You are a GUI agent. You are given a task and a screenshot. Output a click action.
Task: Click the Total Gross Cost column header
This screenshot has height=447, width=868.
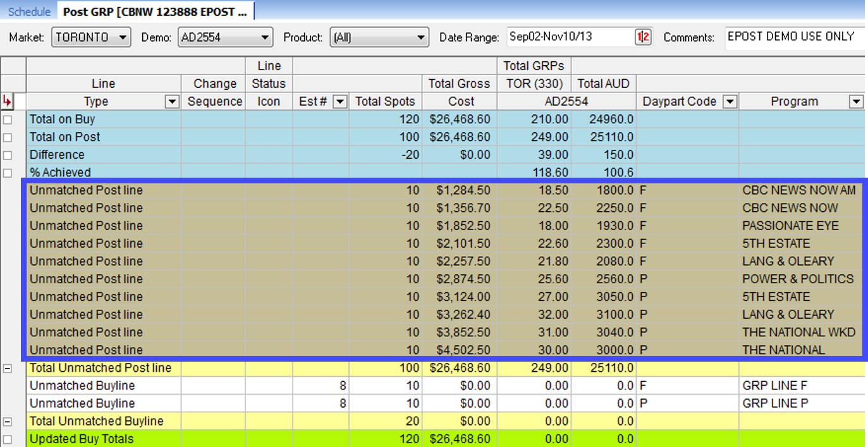[x=459, y=92]
